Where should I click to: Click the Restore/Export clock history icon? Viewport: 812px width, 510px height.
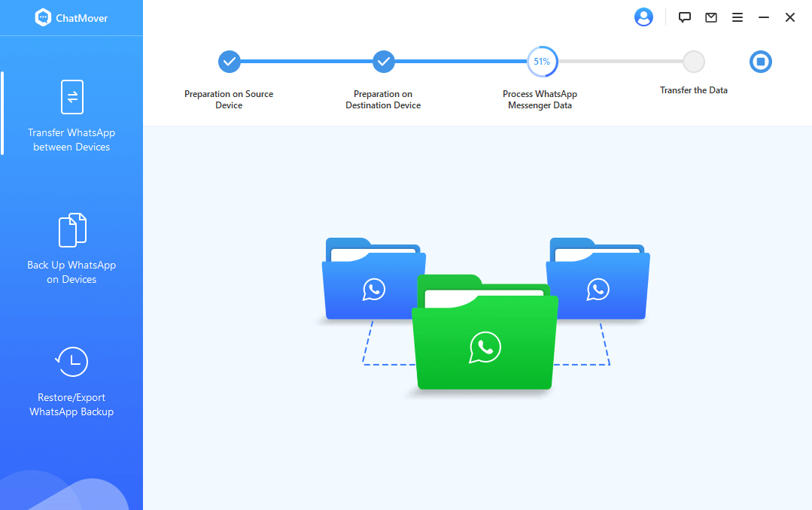pyautogui.click(x=71, y=363)
